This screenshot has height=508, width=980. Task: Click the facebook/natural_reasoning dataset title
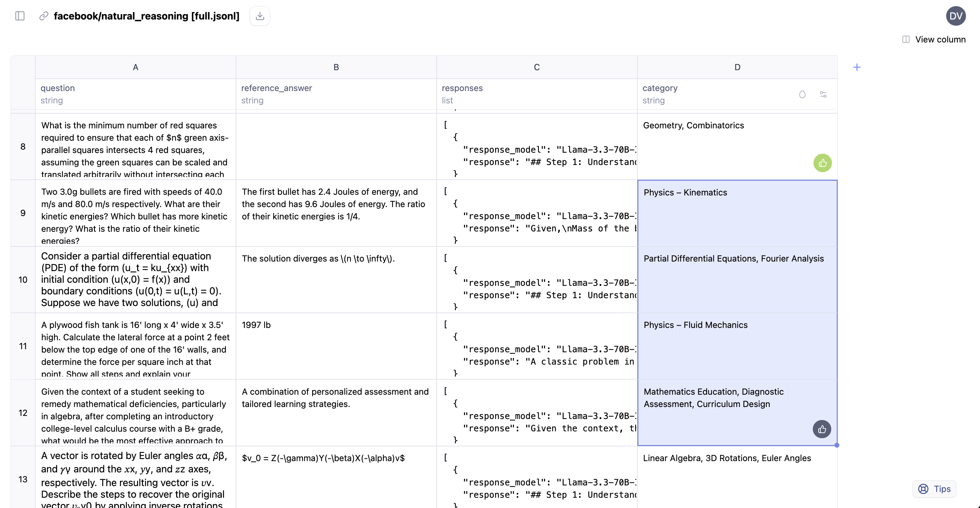point(146,16)
